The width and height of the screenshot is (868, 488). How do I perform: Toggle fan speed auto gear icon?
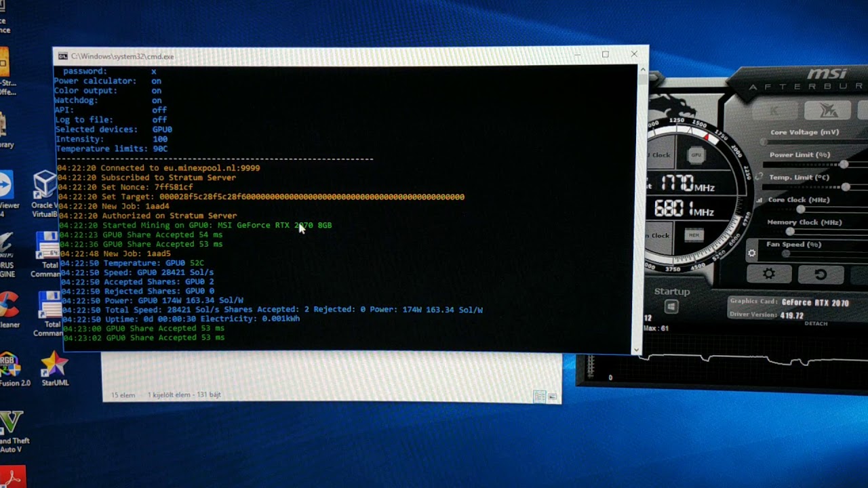tap(751, 253)
